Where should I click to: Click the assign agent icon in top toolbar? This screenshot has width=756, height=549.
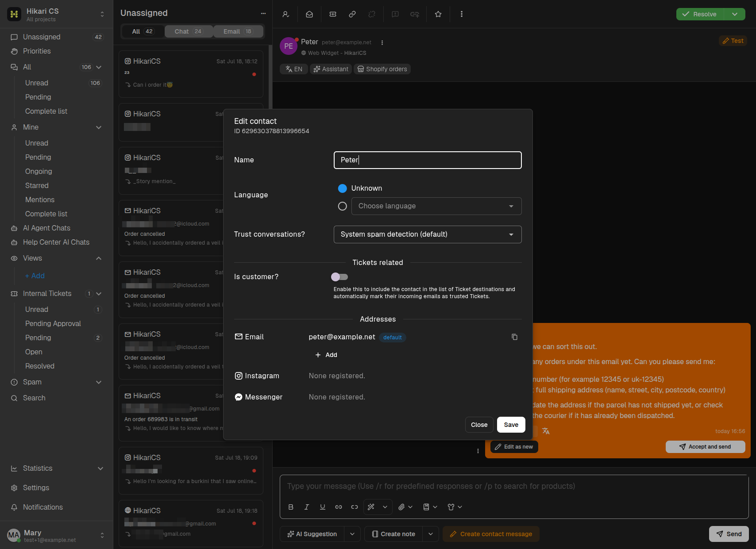pyautogui.click(x=286, y=14)
